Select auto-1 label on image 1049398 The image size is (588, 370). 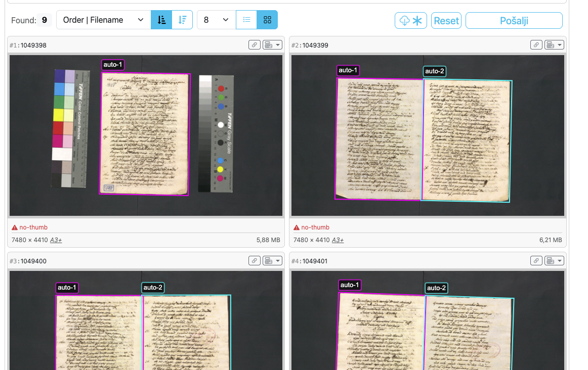coord(113,65)
